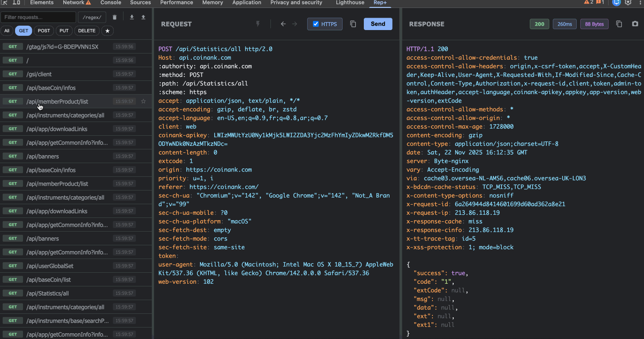
Task: Toggle the /regex/ filter mode
Action: pos(92,17)
